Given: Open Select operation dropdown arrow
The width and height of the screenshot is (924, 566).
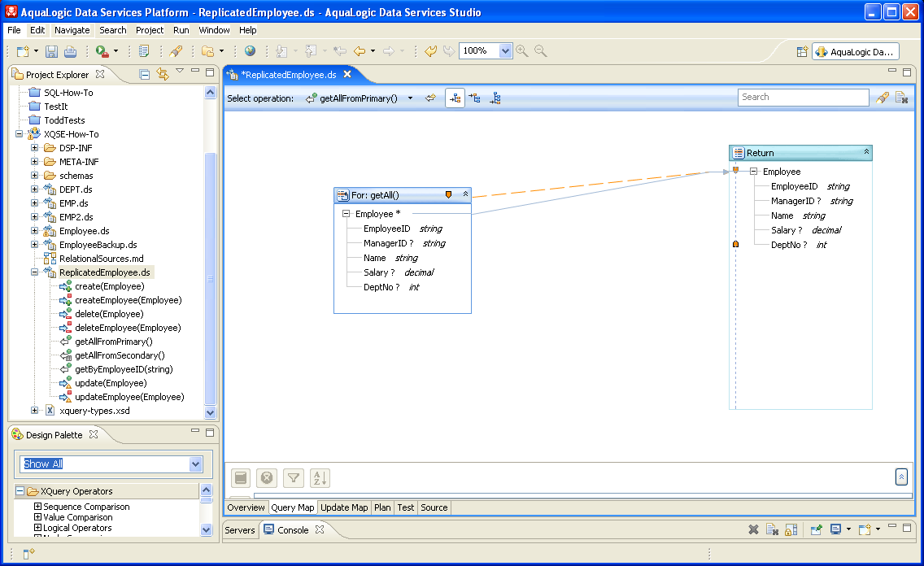Looking at the screenshot, I should click(x=410, y=98).
